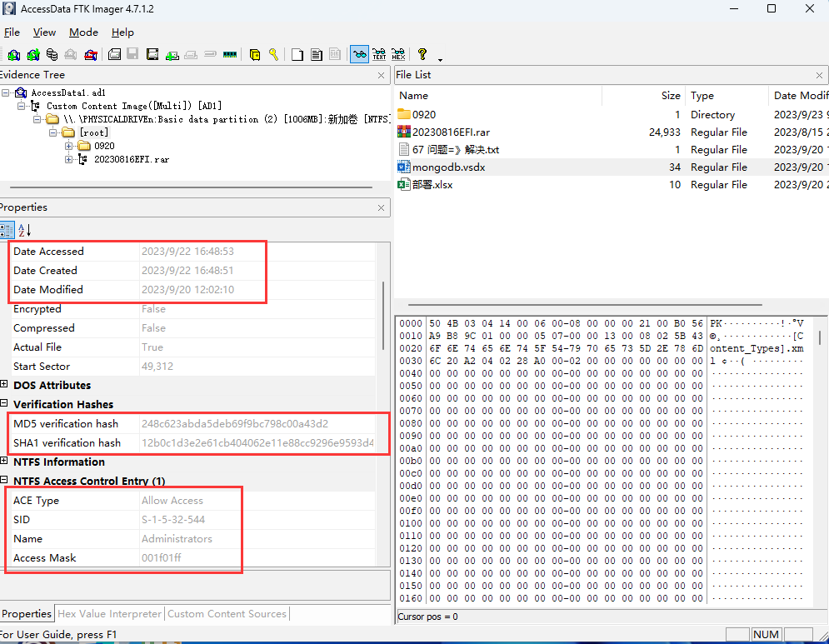
Task: Collapse the Verification Hashes section
Action: click(5, 404)
